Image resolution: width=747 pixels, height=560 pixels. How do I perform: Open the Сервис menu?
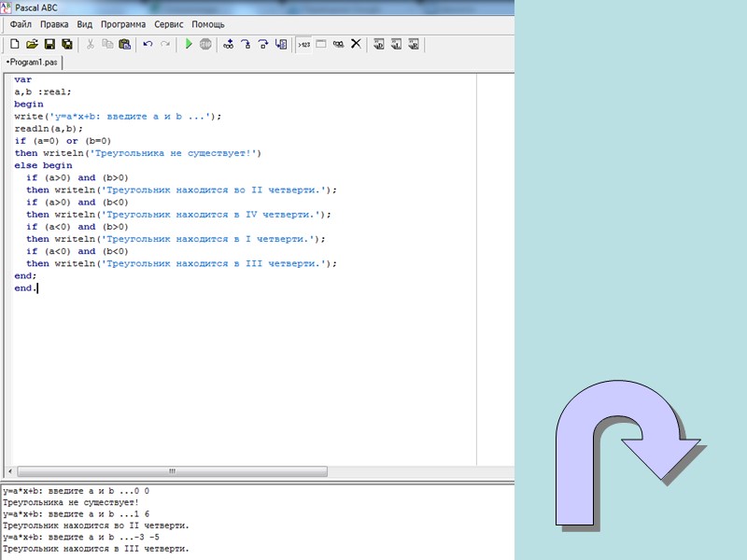pyautogui.click(x=169, y=24)
